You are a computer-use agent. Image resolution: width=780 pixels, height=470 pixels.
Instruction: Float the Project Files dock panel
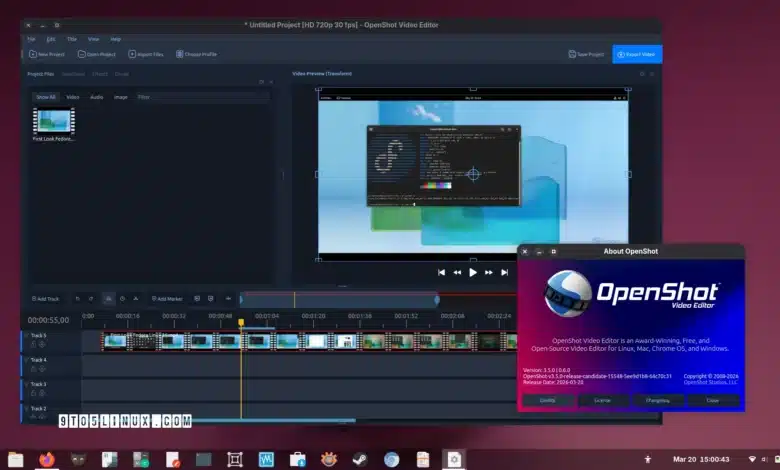(x=261, y=82)
